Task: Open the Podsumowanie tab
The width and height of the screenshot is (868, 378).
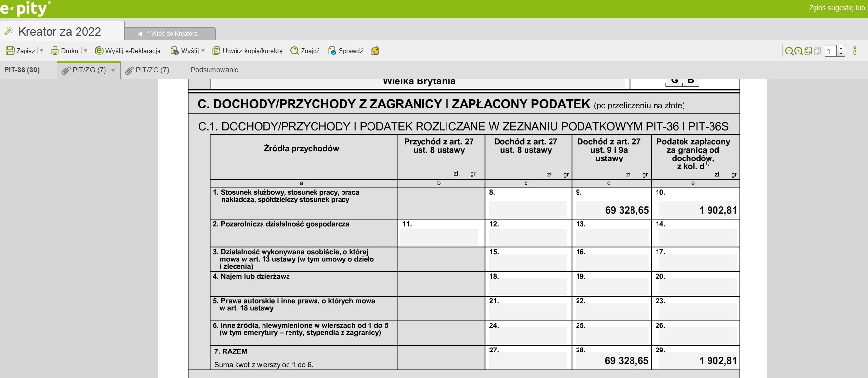Action: [214, 70]
